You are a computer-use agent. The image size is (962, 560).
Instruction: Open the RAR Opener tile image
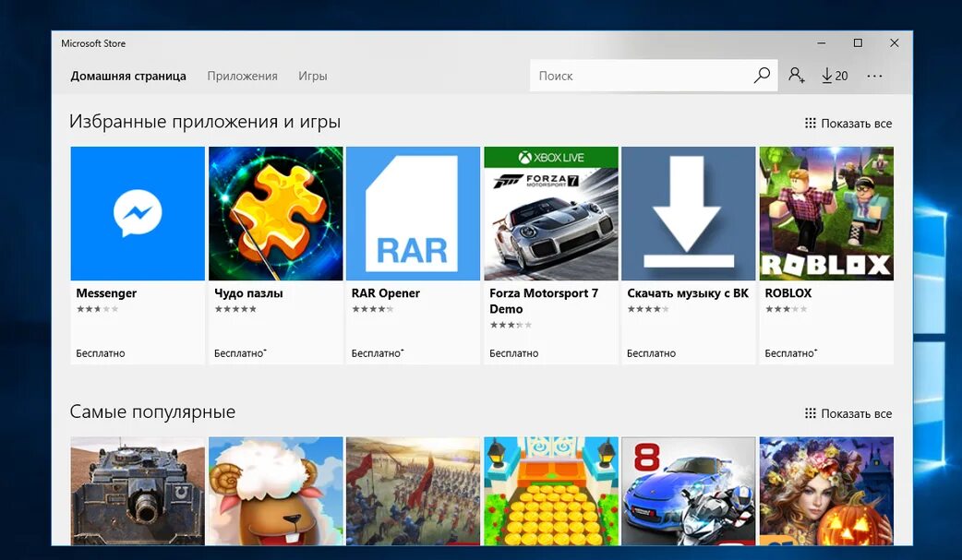click(413, 213)
